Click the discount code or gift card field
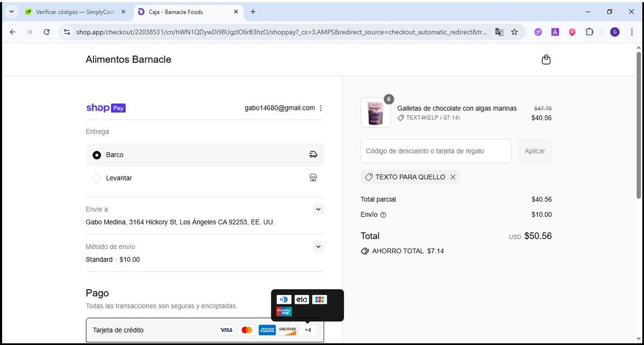 436,151
